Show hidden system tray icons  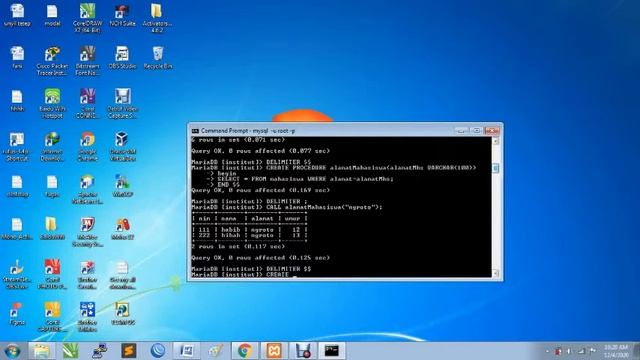[x=547, y=351]
